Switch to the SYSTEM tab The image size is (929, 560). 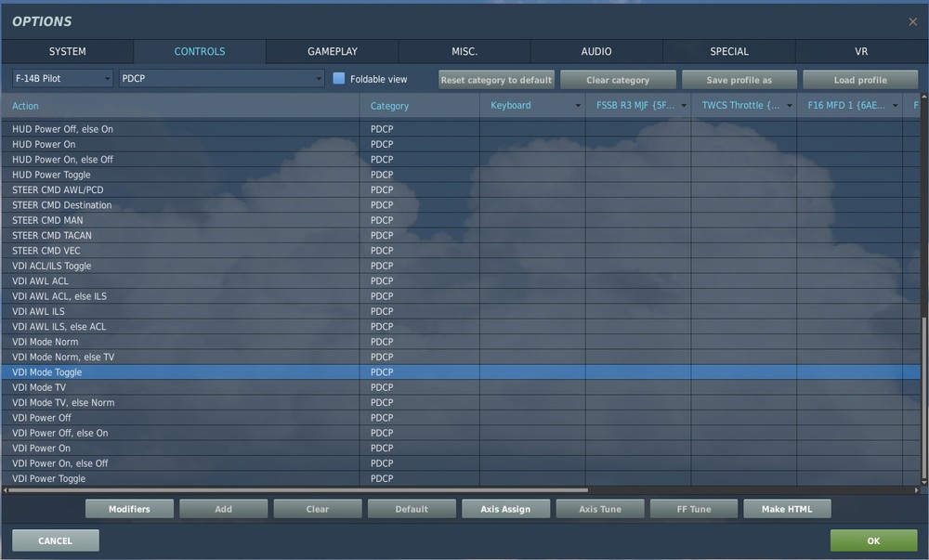tap(68, 51)
